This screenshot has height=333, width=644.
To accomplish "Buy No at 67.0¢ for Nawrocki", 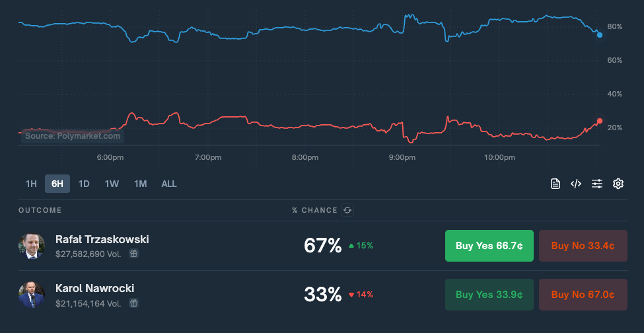I will [x=583, y=295].
